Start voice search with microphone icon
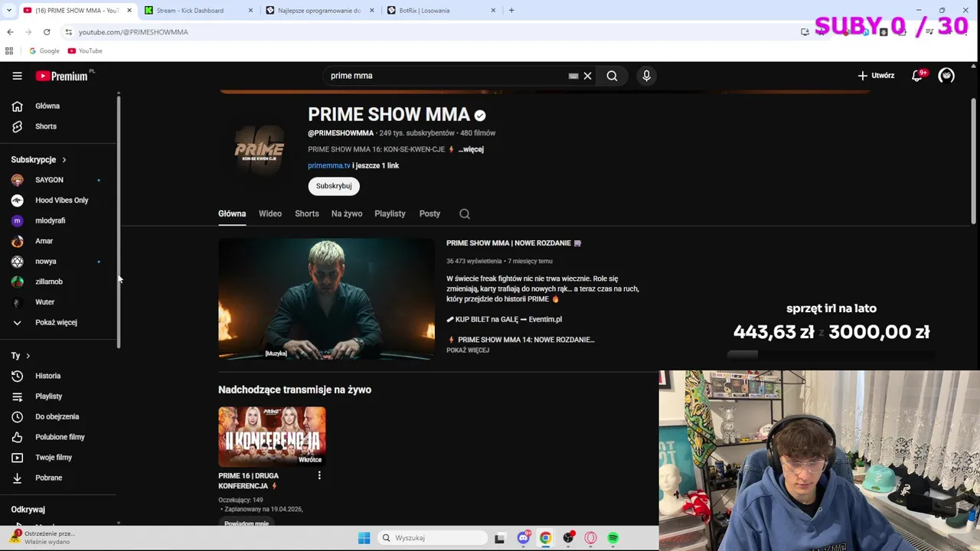Viewport: 980px width, 551px height. 646,76
